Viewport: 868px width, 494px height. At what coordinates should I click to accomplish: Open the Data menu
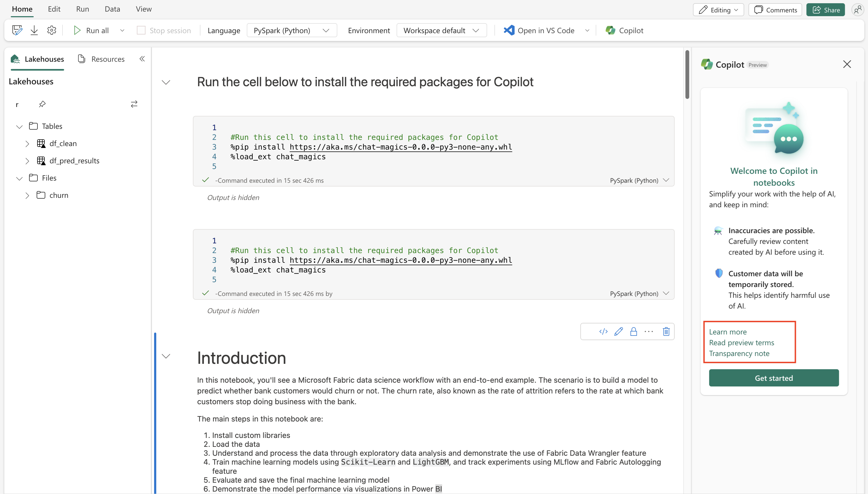[112, 9]
